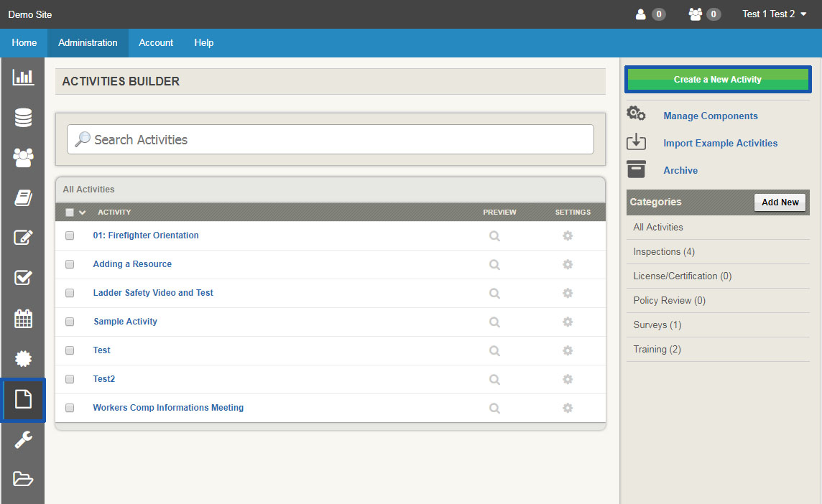Open the Import Example Activities link
The width and height of the screenshot is (822, 504).
click(x=720, y=143)
